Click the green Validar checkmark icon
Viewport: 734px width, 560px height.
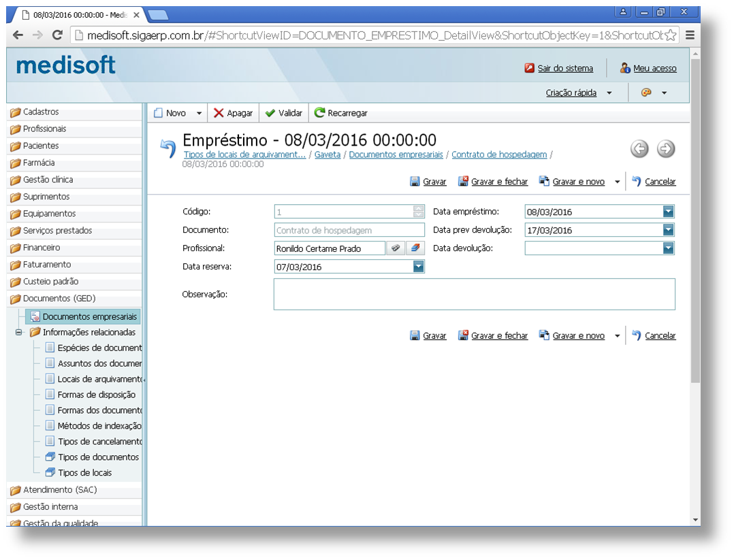click(270, 112)
